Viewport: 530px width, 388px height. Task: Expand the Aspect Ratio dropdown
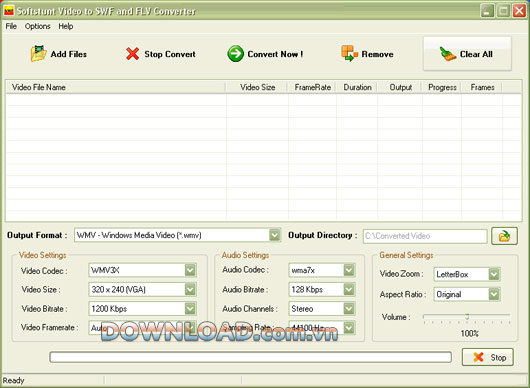tap(494, 294)
